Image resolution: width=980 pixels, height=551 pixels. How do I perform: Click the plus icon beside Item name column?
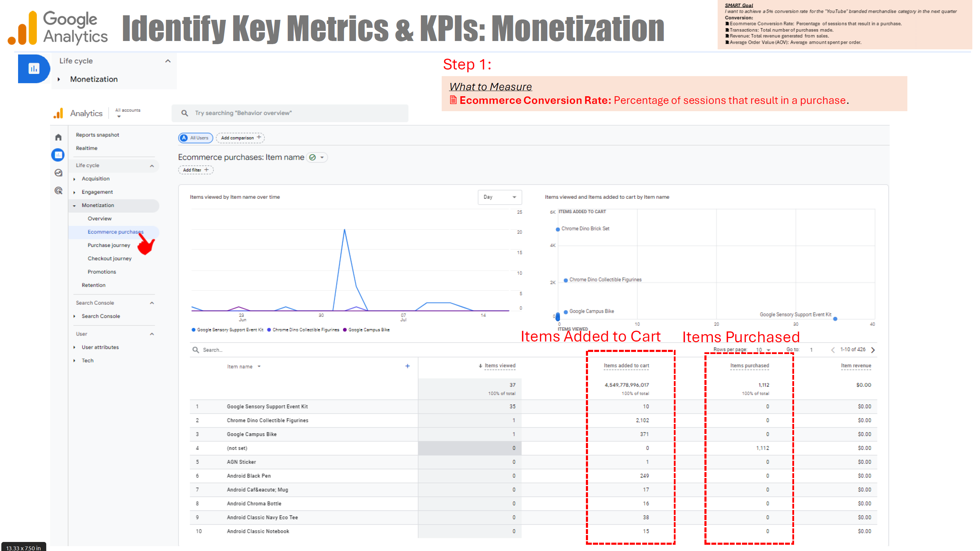pyautogui.click(x=407, y=366)
